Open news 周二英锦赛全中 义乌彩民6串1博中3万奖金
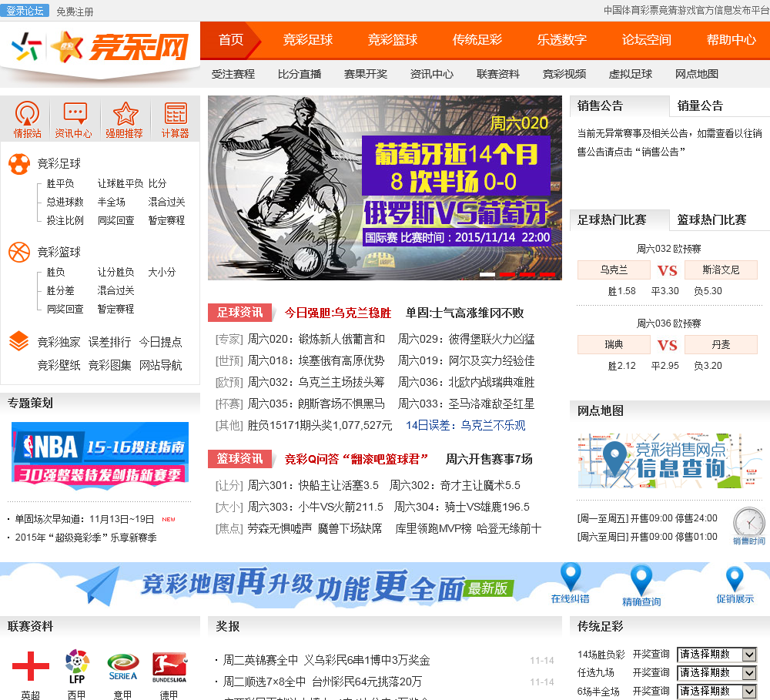 coord(326,660)
